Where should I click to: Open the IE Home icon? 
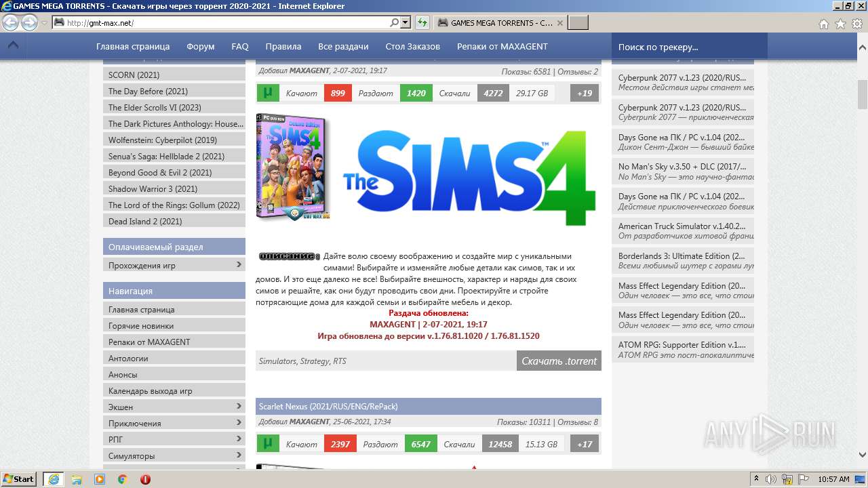[823, 24]
